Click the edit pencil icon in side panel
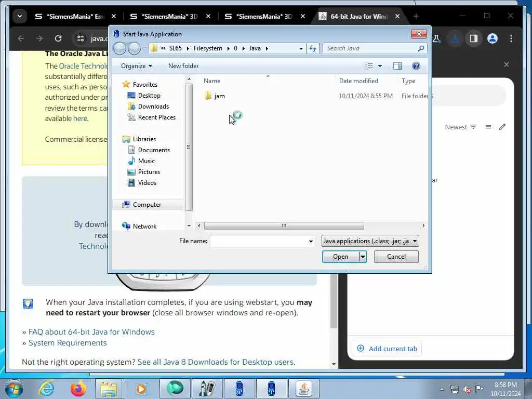Viewport: 532px width, 399px height. pyautogui.click(x=502, y=127)
